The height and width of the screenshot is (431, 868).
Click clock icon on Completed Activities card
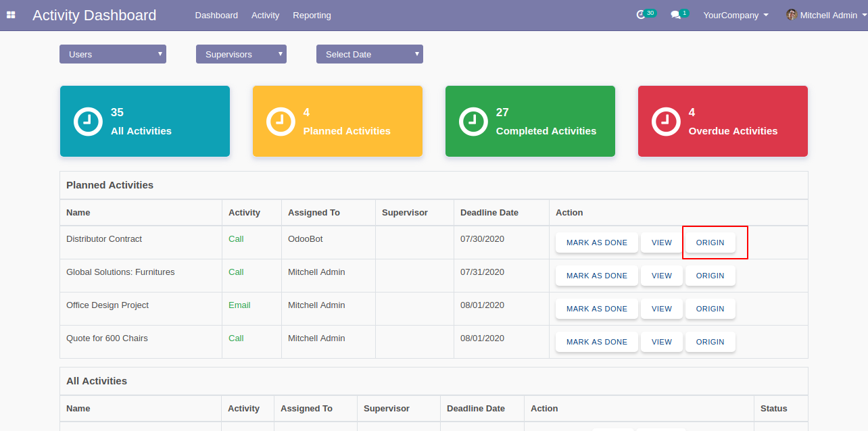pos(473,122)
